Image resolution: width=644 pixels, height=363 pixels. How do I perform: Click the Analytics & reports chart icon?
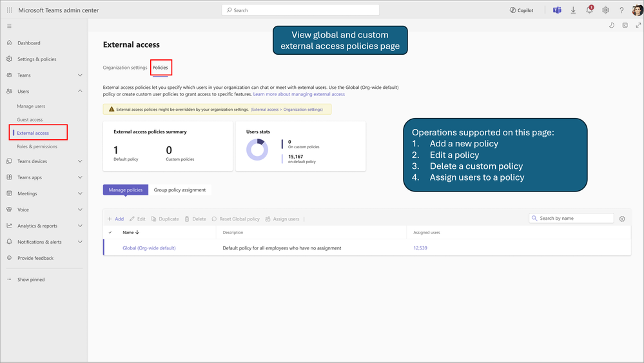[10, 226]
